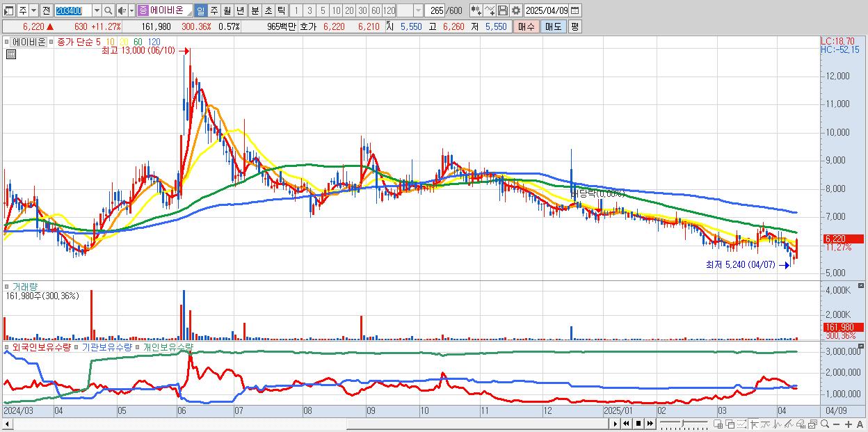Click the zigzag wave analysis icon

pos(778,424)
